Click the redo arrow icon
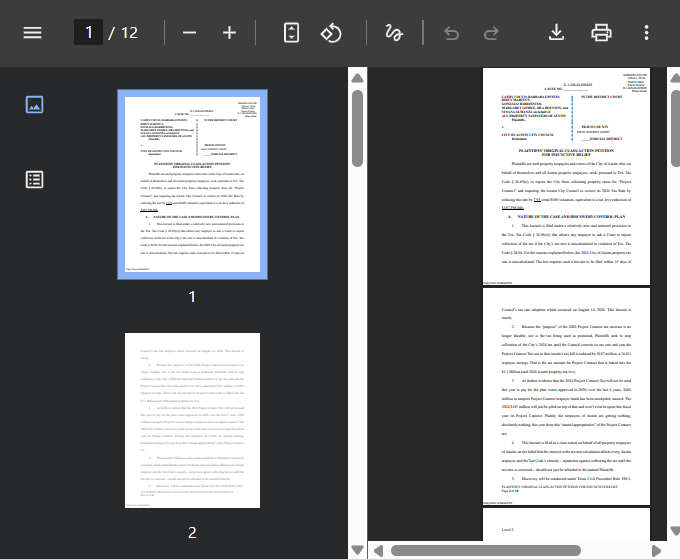 coord(491,32)
